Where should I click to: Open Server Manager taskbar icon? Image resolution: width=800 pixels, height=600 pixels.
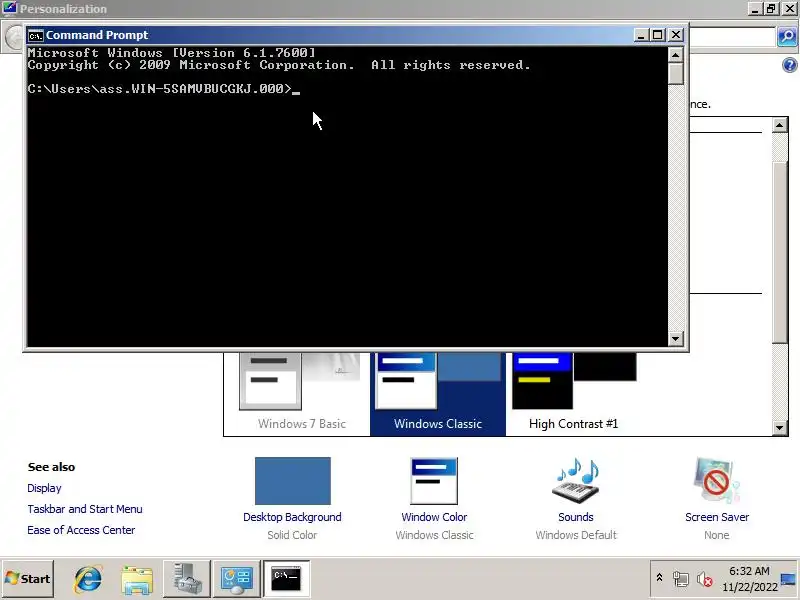[x=187, y=579]
